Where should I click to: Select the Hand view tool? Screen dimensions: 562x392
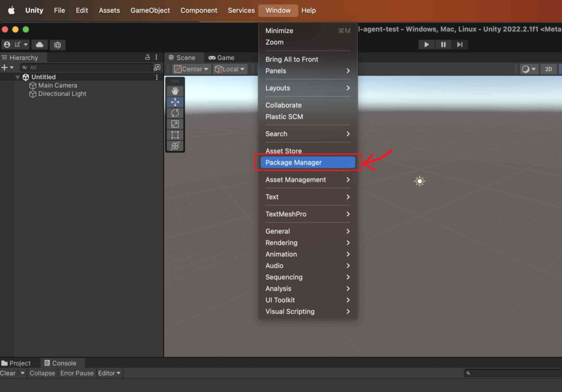pos(175,91)
